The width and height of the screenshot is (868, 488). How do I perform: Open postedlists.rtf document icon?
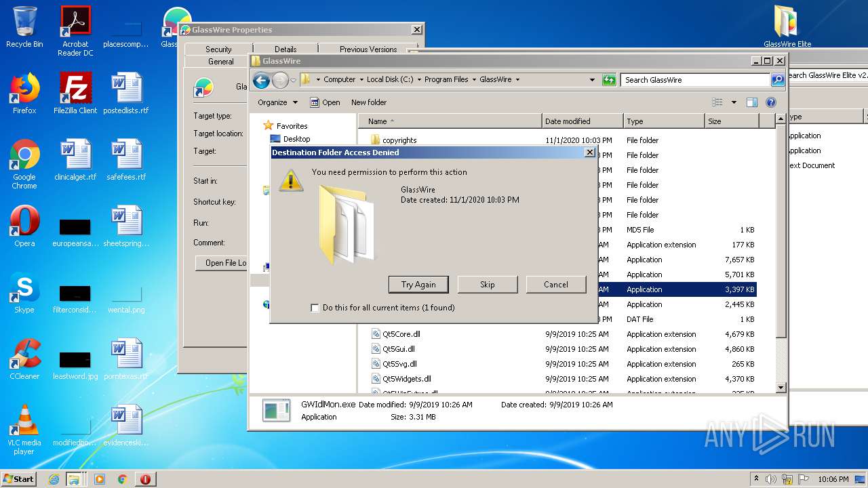(x=126, y=94)
